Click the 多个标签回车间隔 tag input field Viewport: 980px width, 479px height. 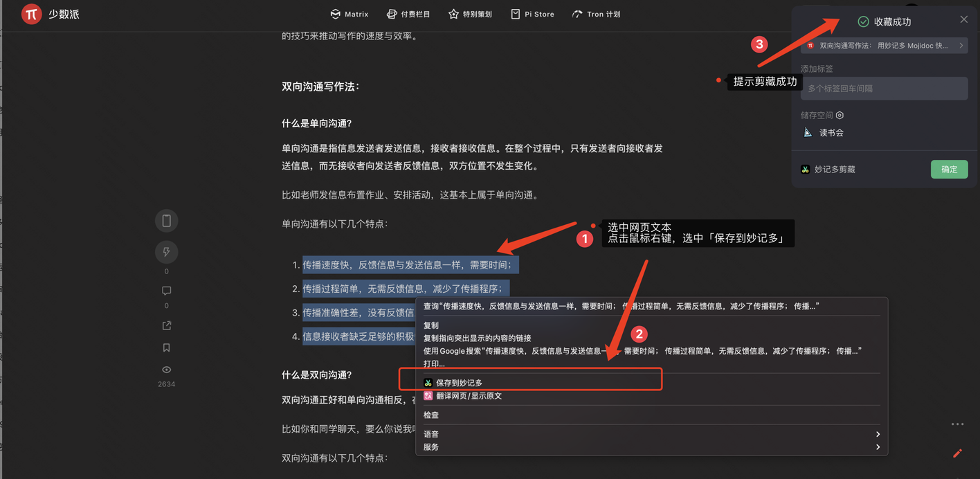tap(884, 89)
